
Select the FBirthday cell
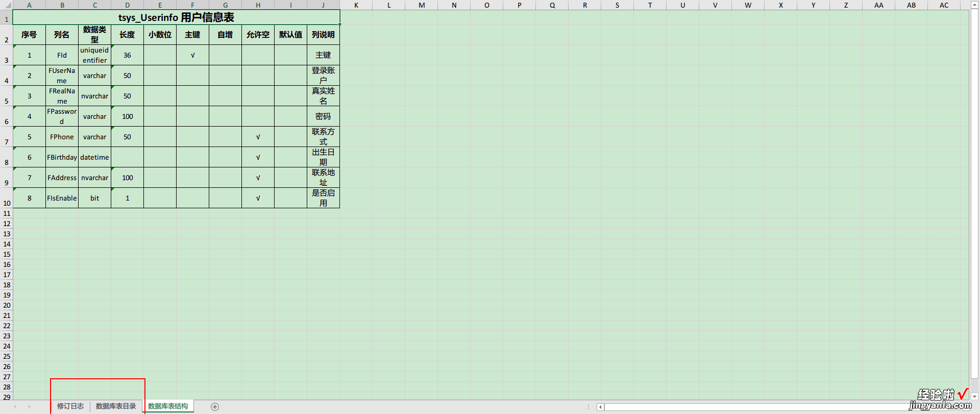[x=62, y=157]
